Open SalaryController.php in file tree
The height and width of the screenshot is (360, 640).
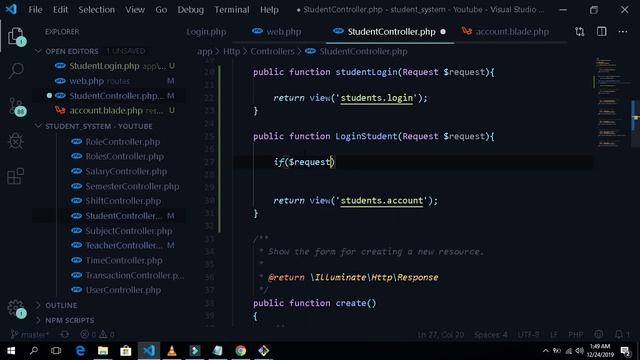(109, 171)
